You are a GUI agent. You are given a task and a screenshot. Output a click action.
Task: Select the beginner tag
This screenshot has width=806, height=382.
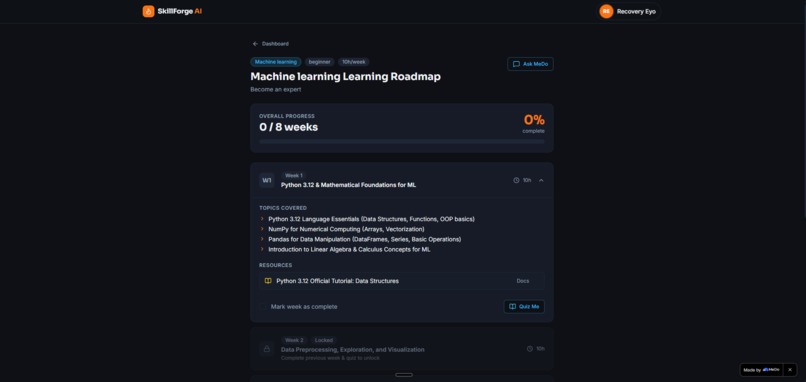click(x=319, y=62)
